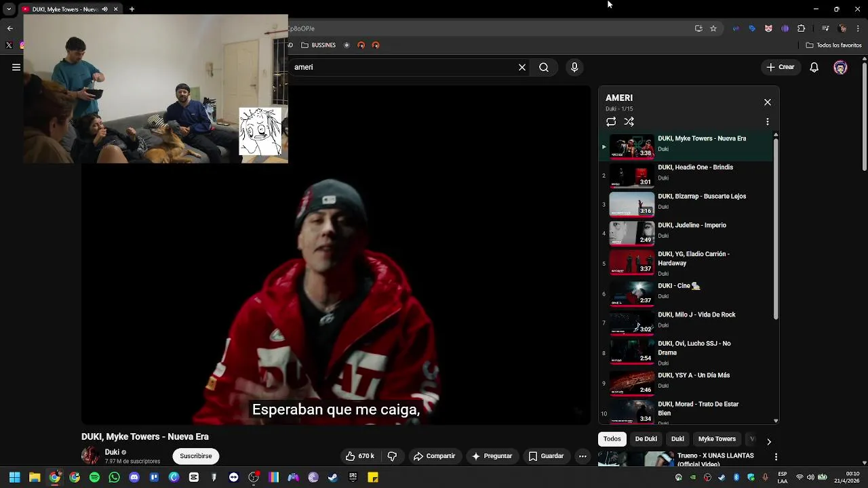
Task: Open the Duki channel name link
Action: point(112,452)
